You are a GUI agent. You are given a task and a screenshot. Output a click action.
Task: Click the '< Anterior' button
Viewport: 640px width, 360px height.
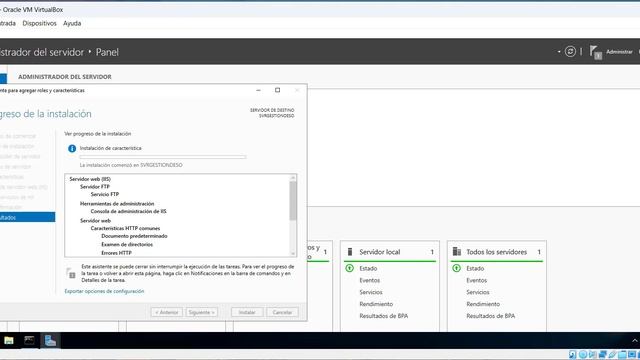(x=167, y=312)
